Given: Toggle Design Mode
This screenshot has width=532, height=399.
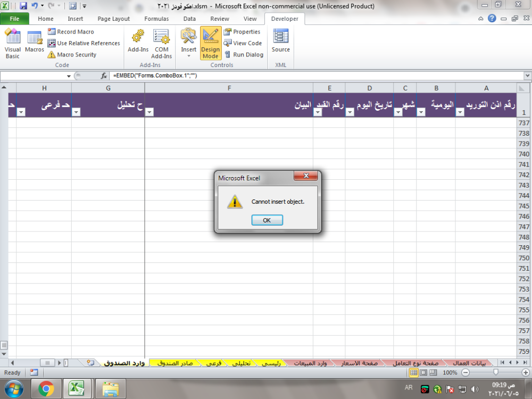Looking at the screenshot, I should coord(210,44).
